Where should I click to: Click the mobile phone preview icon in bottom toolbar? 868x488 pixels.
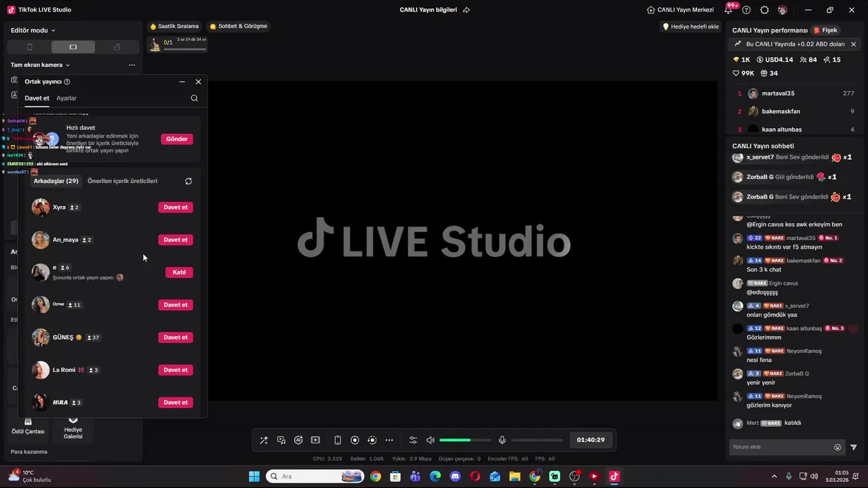(338, 440)
